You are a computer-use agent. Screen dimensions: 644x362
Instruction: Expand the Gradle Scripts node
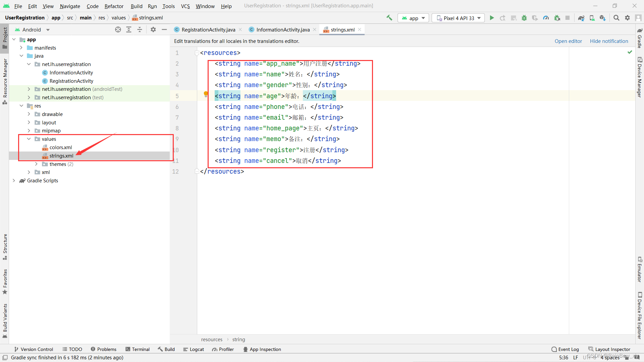tap(14, 181)
